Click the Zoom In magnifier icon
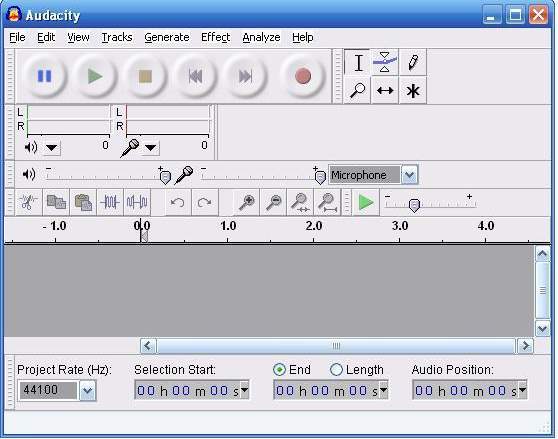Viewport: 558px width, 439px height. pos(246,202)
